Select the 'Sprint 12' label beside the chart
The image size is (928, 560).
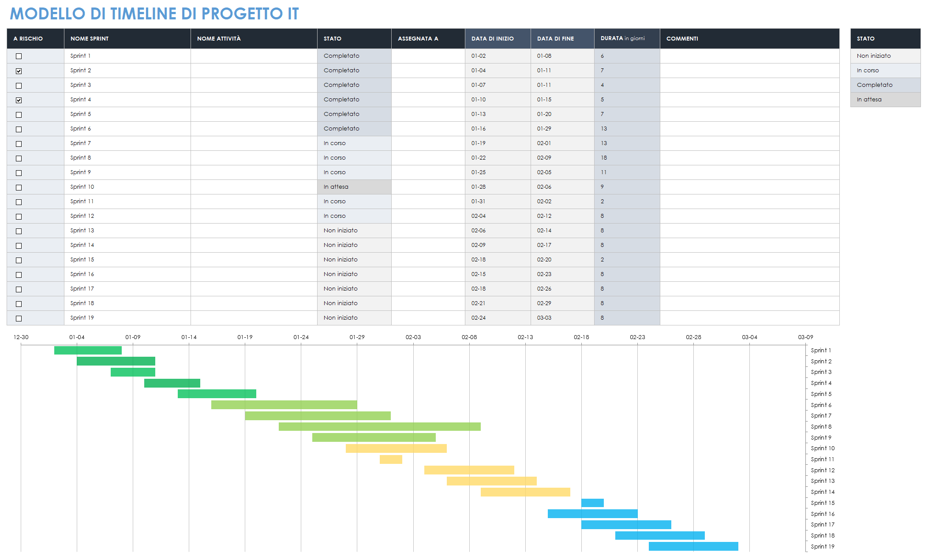[x=823, y=470]
